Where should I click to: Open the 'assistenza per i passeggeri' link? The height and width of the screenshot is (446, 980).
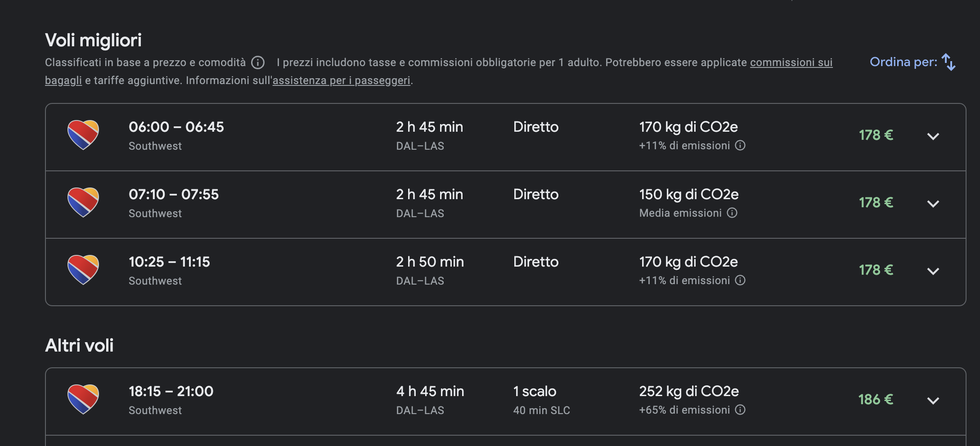(342, 80)
